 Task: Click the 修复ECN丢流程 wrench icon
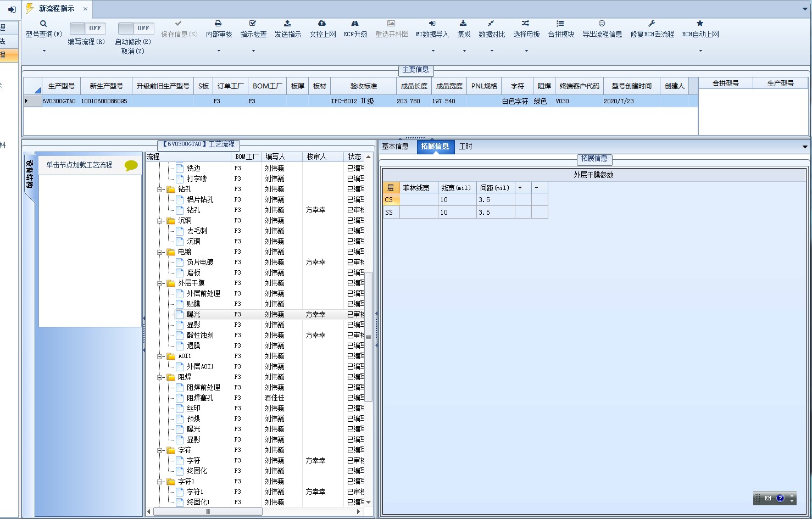point(652,24)
